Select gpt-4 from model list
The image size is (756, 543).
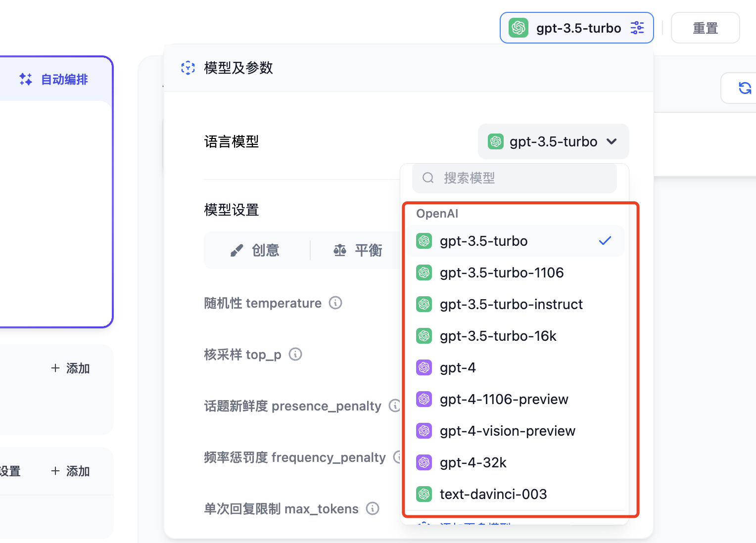[458, 367]
